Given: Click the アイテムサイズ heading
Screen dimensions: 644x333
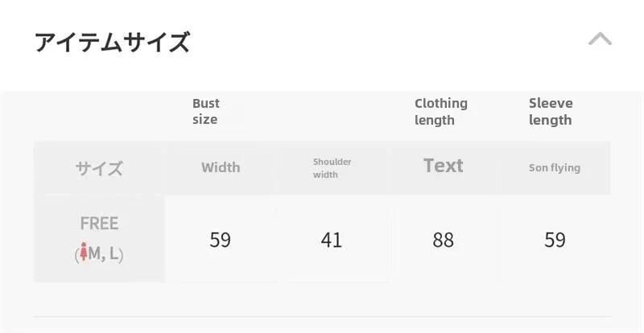Looking at the screenshot, I should point(112,42).
